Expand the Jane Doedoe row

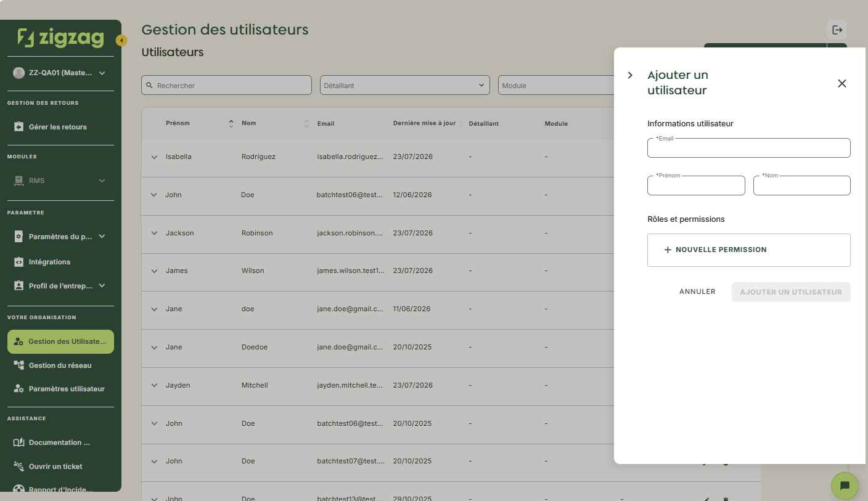154,348
